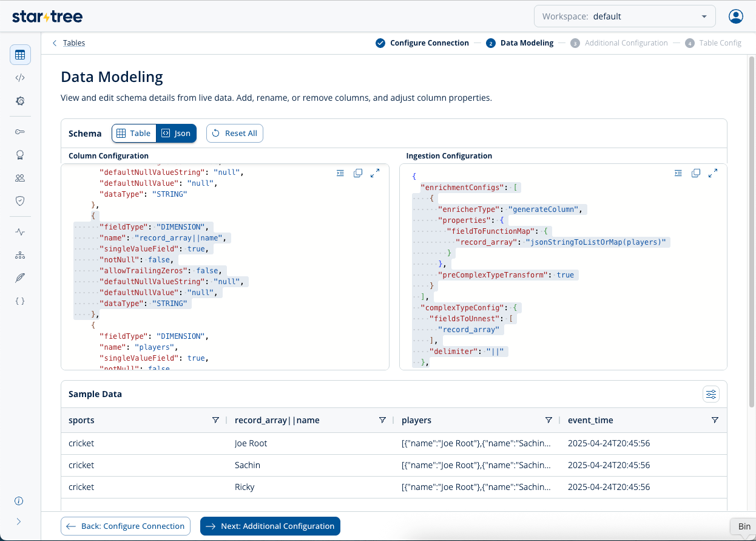756x541 pixels.
Task: Open the filter for players column
Action: [548, 420]
